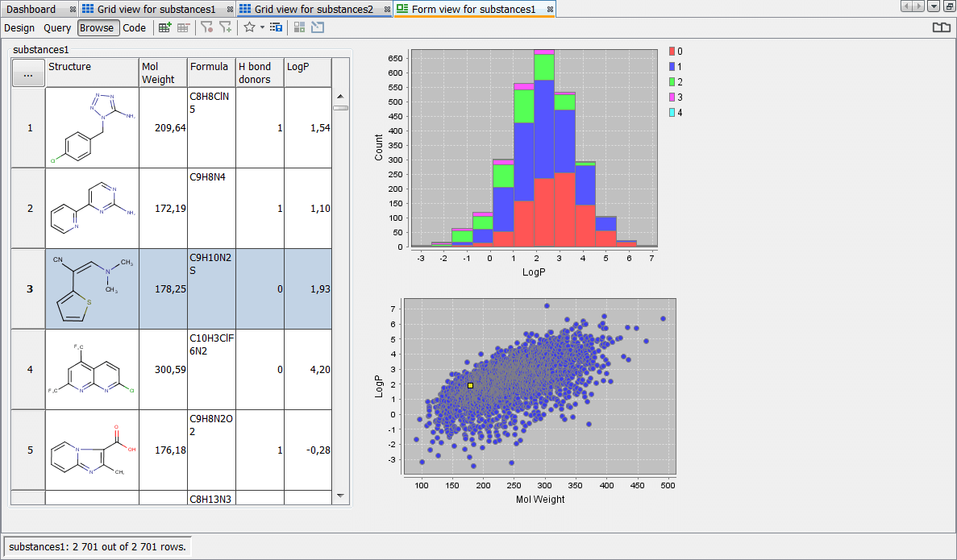Click the star favorites icon

coord(249,27)
